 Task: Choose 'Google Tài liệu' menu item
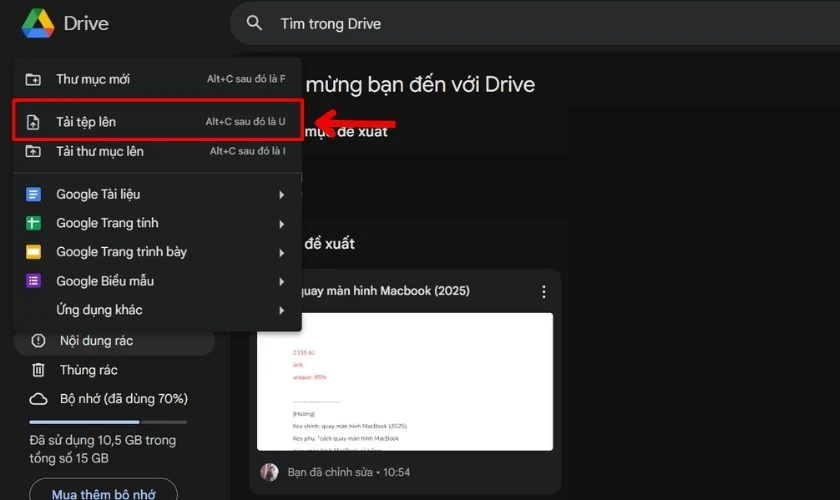[158, 195]
